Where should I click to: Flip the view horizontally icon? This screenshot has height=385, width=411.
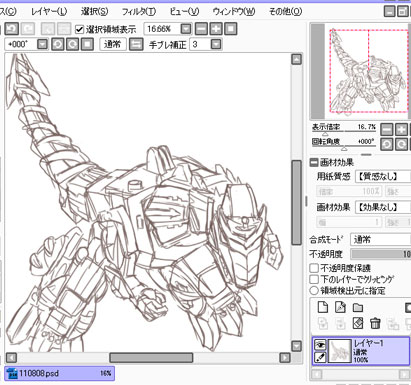(136, 44)
